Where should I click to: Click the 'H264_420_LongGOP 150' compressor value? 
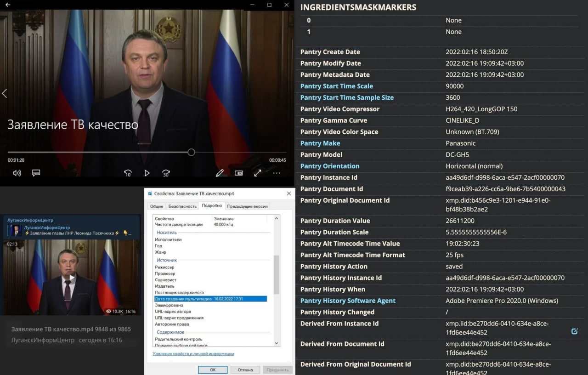pyautogui.click(x=481, y=109)
